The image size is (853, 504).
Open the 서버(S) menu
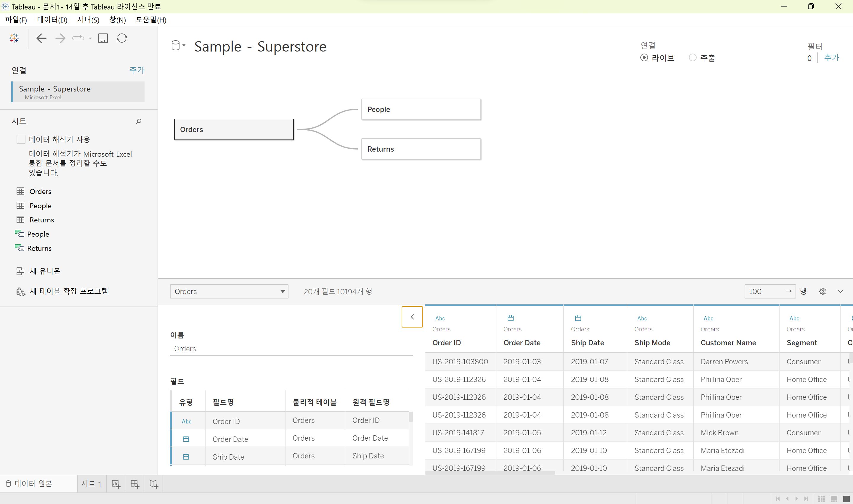pyautogui.click(x=88, y=20)
